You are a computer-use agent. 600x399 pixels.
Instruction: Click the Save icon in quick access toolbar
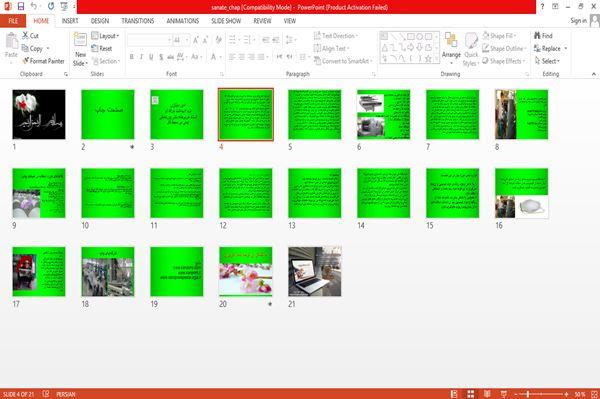(x=21, y=7)
